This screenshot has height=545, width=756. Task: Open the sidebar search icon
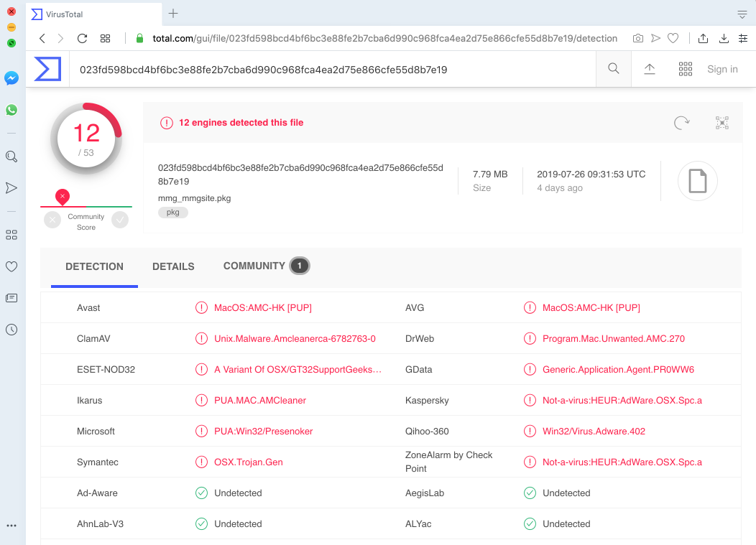[11, 157]
